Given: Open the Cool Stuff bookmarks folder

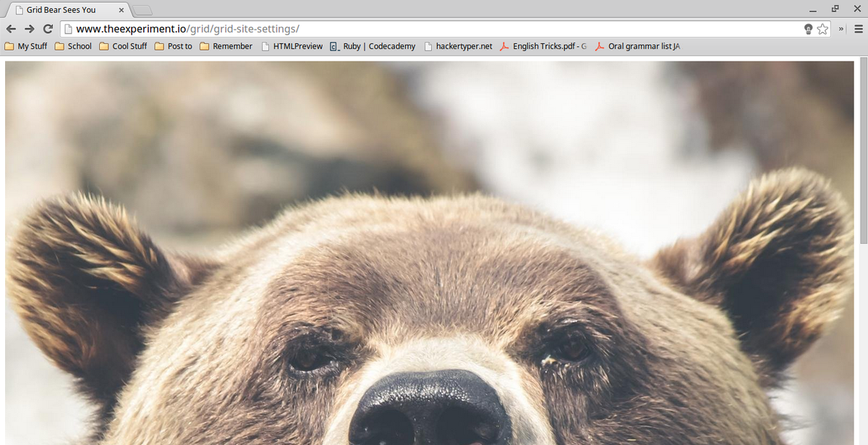Looking at the screenshot, I should [x=123, y=46].
